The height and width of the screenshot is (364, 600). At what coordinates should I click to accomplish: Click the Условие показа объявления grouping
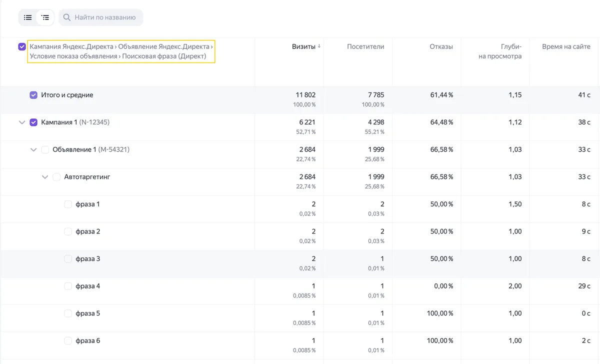(73, 56)
